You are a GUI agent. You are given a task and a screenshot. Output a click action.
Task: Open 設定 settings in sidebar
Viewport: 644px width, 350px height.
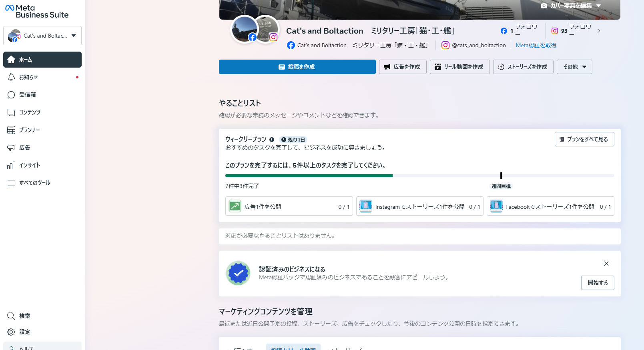42,332
